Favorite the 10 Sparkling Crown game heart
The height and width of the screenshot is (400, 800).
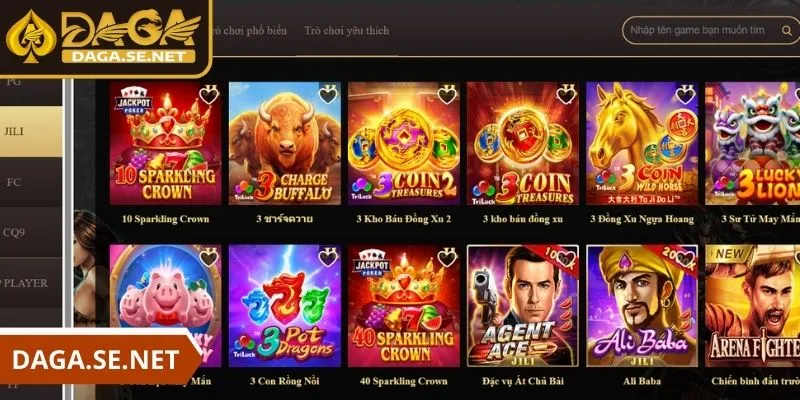click(x=209, y=94)
